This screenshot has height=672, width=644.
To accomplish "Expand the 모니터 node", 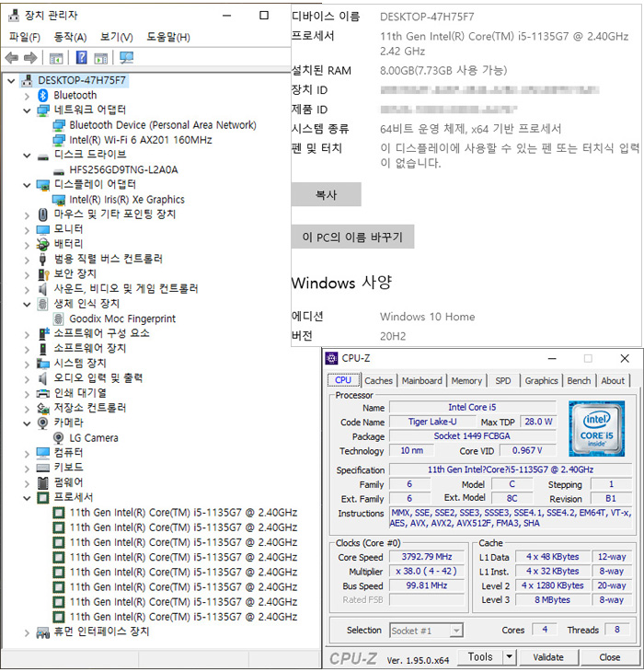I will (x=27, y=230).
